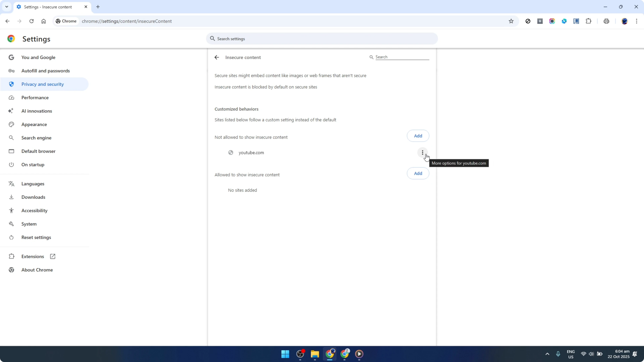Click the print icon in the toolbar
This screenshot has width=644, height=362.
click(x=606, y=21)
